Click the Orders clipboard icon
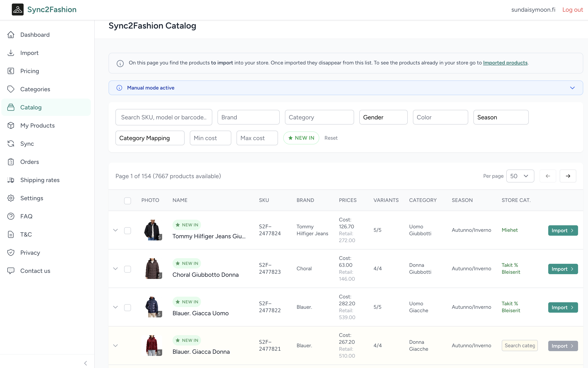This screenshot has height=368, width=588. tap(11, 162)
